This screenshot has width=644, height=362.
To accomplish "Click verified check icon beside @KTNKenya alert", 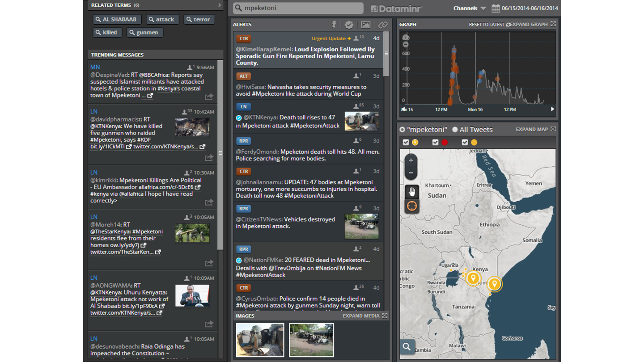I will (x=239, y=118).
